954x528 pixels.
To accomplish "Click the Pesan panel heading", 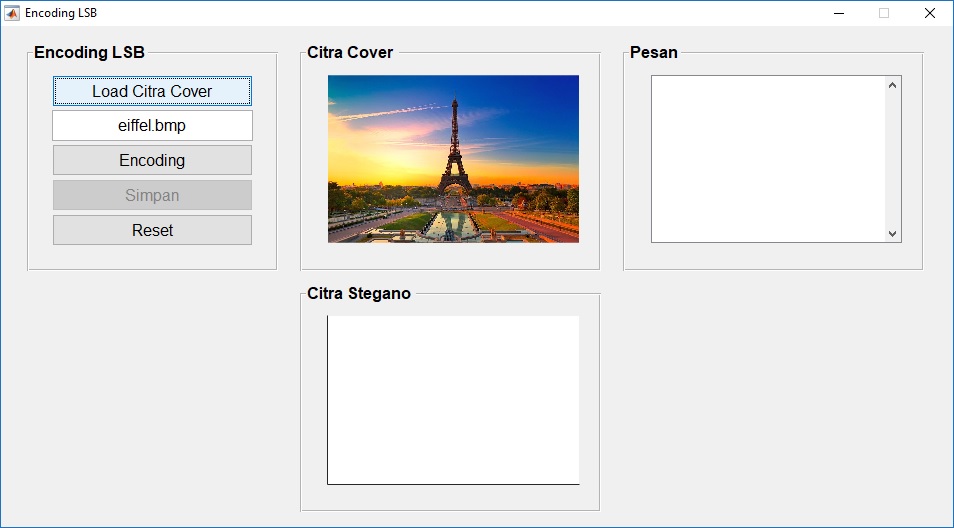I will pos(653,53).
